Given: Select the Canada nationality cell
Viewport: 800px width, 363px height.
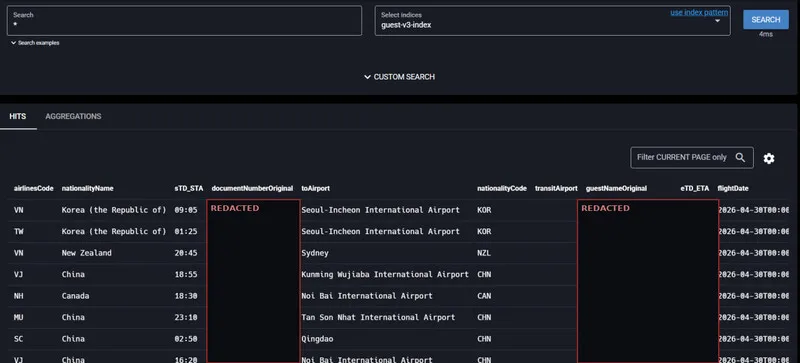Looking at the screenshot, I should tap(76, 296).
